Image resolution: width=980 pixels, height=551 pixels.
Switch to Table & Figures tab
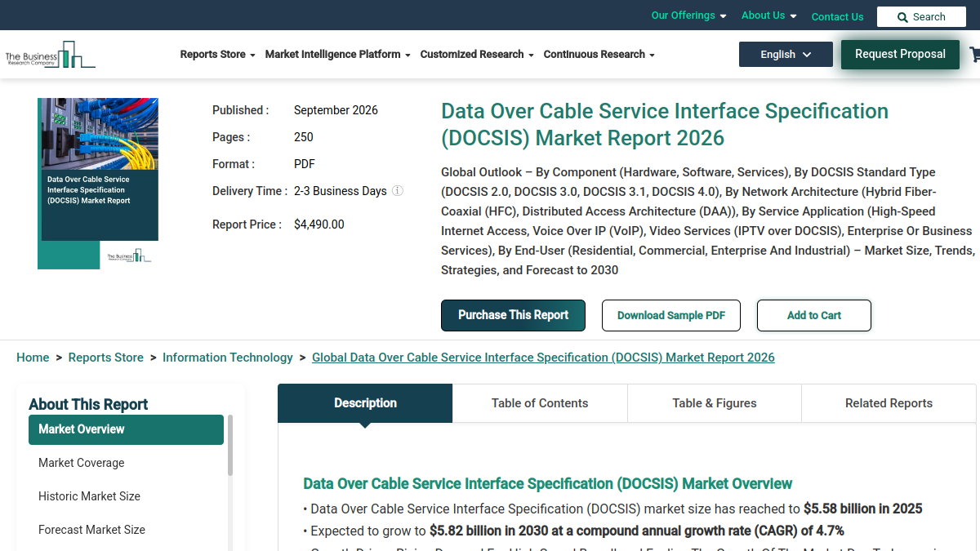[x=715, y=403]
